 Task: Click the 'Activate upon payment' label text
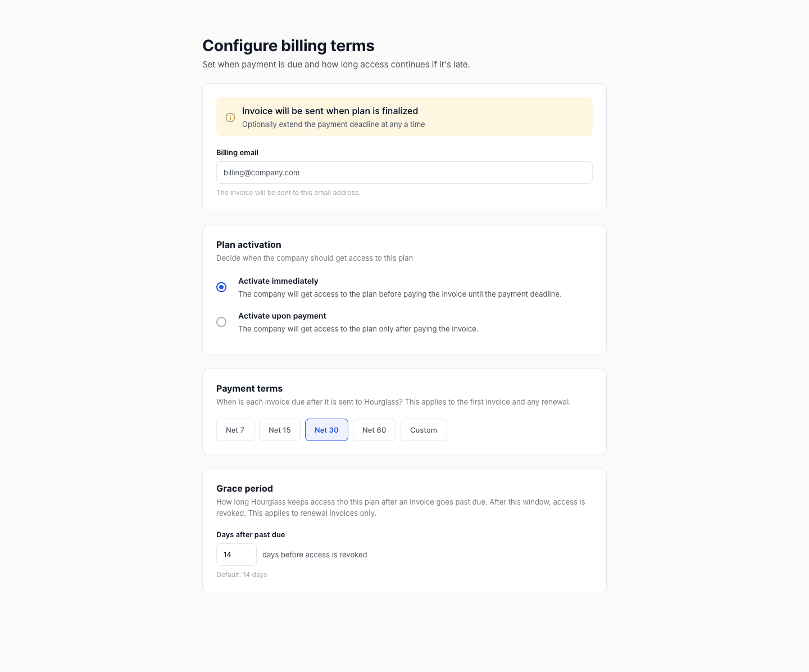coord(282,316)
